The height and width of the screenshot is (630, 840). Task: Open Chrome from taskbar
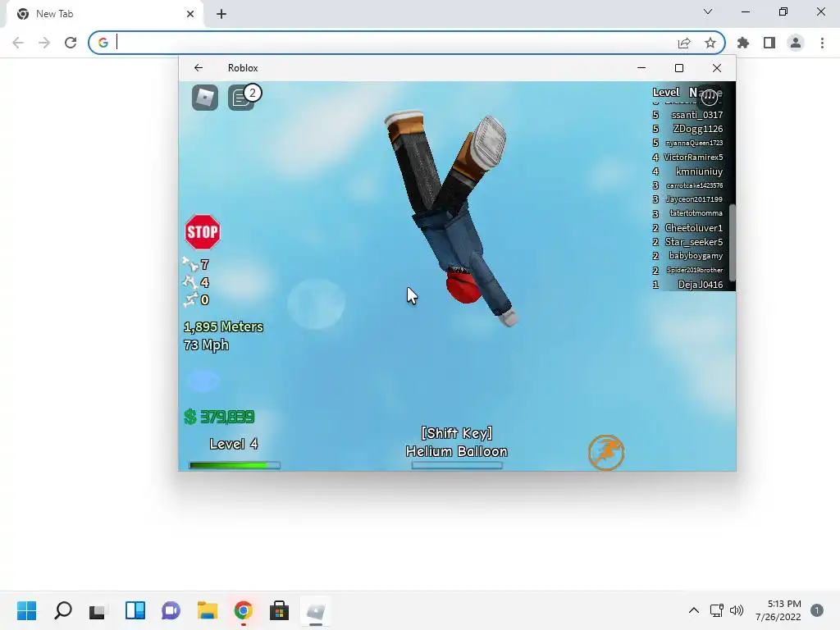point(243,610)
